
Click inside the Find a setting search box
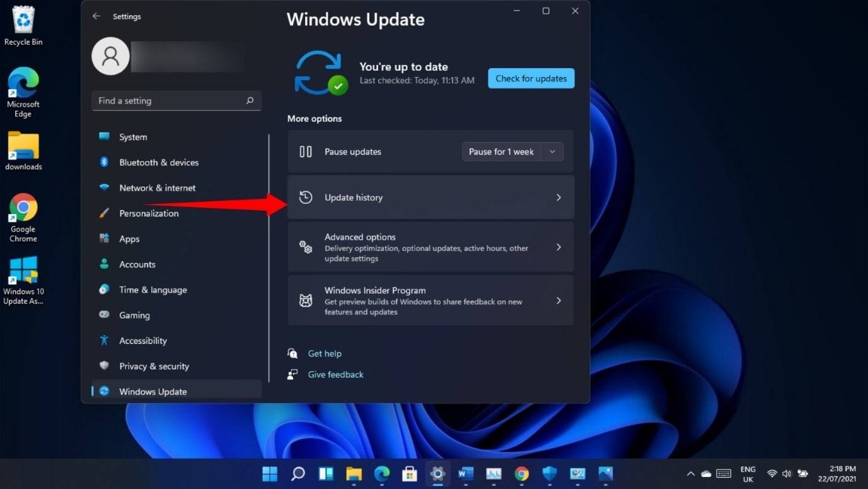tap(176, 100)
